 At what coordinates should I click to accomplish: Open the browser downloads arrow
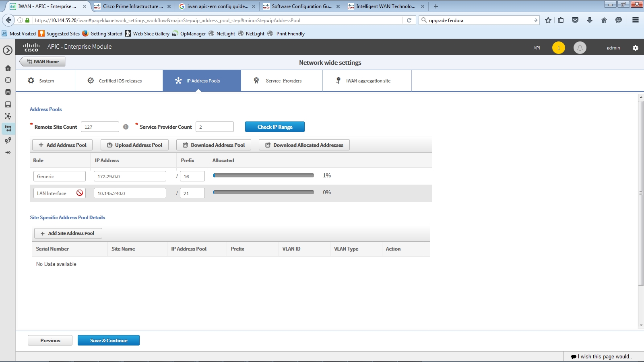point(590,20)
